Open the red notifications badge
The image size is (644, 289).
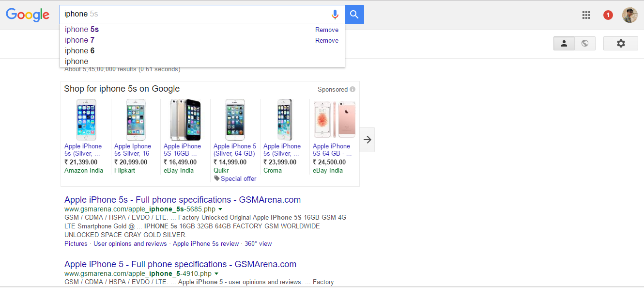[x=608, y=15]
